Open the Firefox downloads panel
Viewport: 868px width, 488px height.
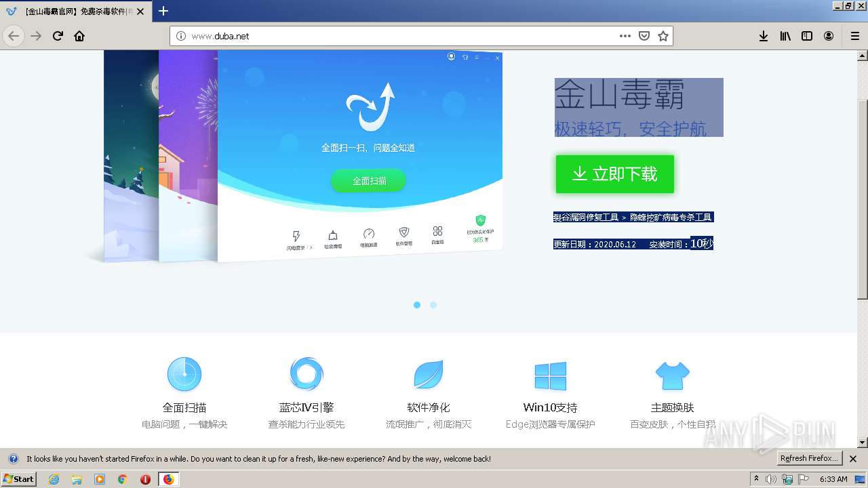tap(764, 36)
